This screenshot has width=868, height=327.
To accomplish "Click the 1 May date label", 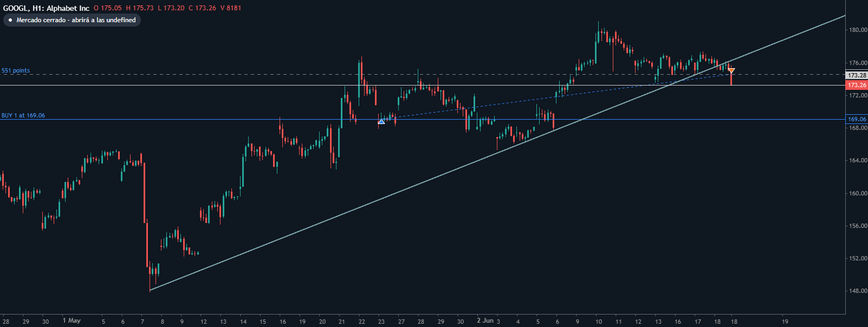I will tap(72, 321).
